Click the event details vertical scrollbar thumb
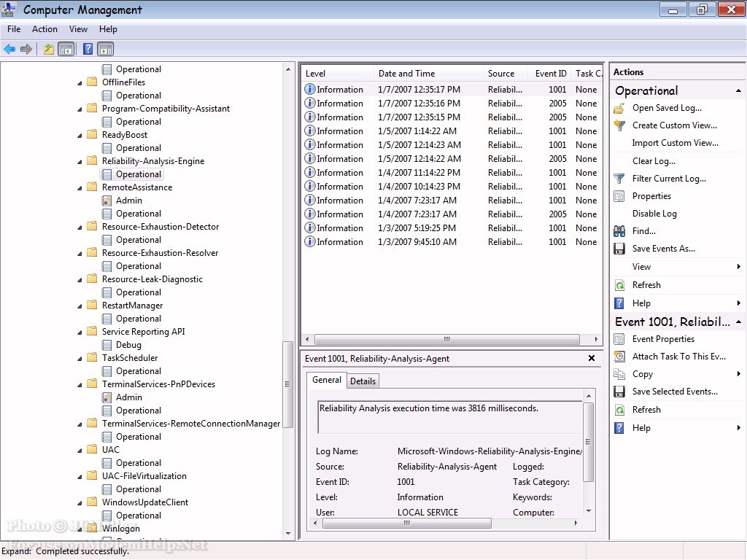747x560 pixels. point(589,442)
